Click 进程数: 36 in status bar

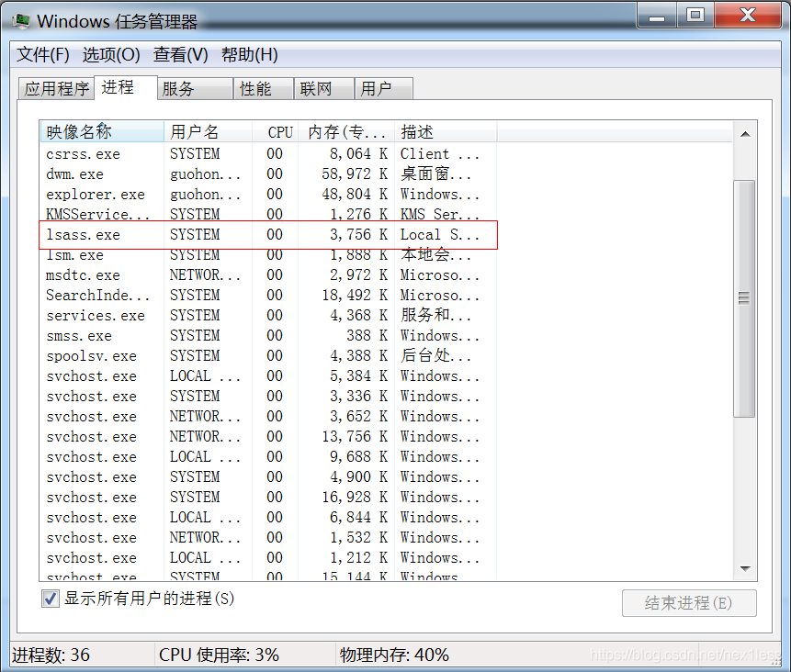coord(51,655)
